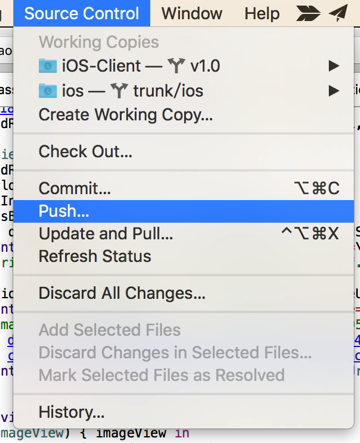
Task: Open the paper plane menu bar icon
Action: pyautogui.click(x=339, y=13)
